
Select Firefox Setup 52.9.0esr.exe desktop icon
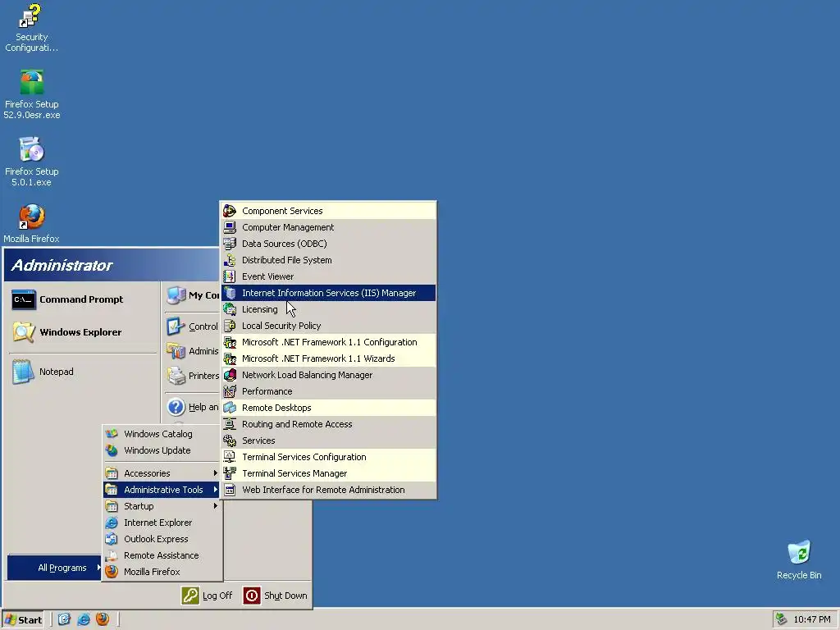click(32, 94)
